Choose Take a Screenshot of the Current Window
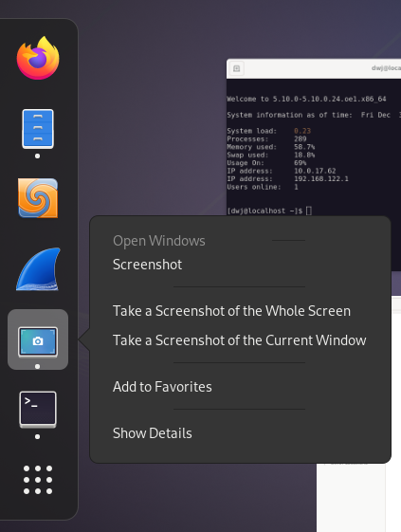401x532 pixels. pyautogui.click(x=239, y=340)
